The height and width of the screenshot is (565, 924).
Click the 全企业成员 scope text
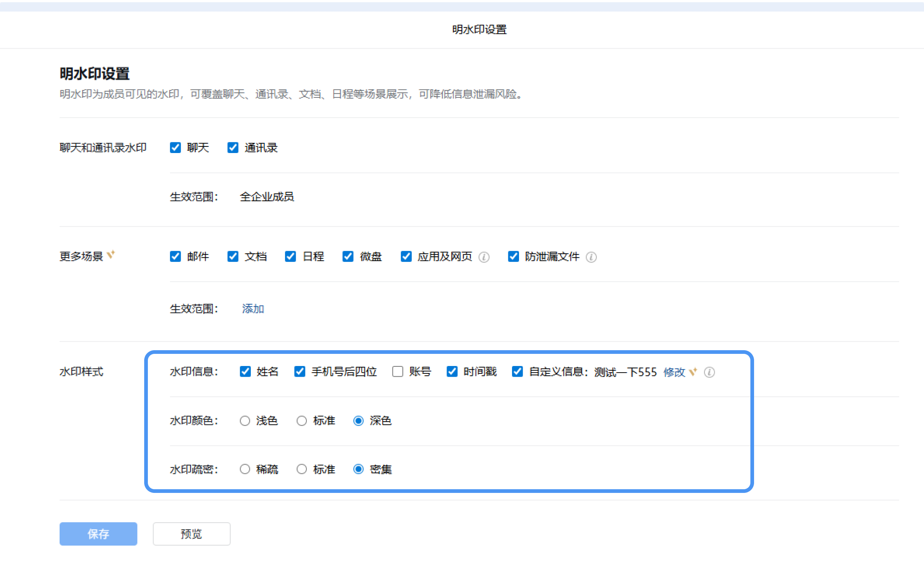click(x=267, y=197)
